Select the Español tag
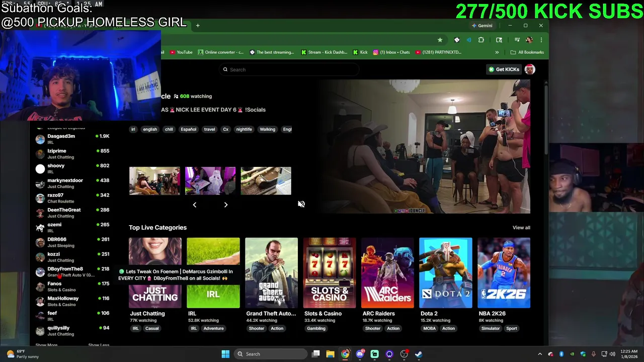The width and height of the screenshot is (644, 362). [x=189, y=129]
